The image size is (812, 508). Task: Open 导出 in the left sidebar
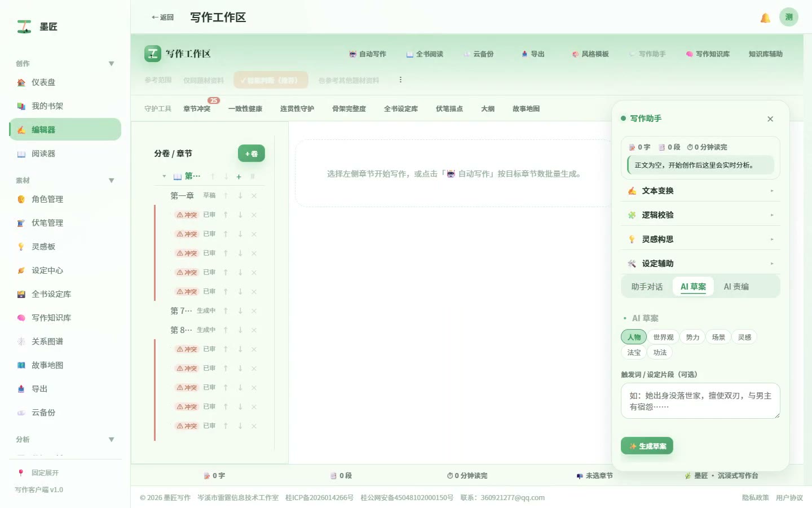point(65,389)
